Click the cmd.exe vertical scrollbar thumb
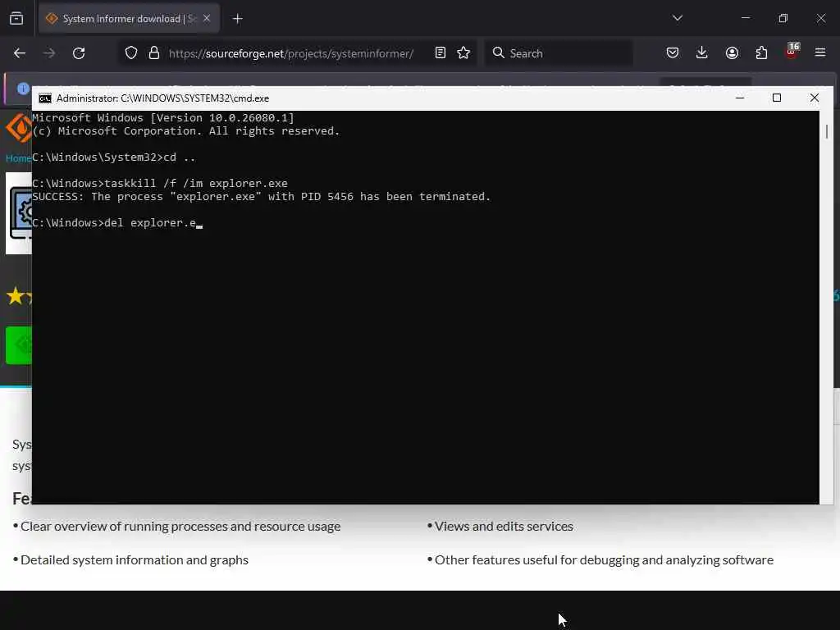Viewport: 840px width, 630px height. (827, 131)
